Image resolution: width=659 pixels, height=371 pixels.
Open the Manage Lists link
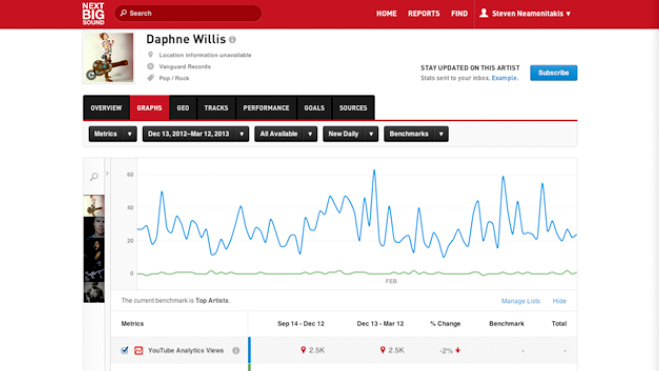[x=520, y=301]
